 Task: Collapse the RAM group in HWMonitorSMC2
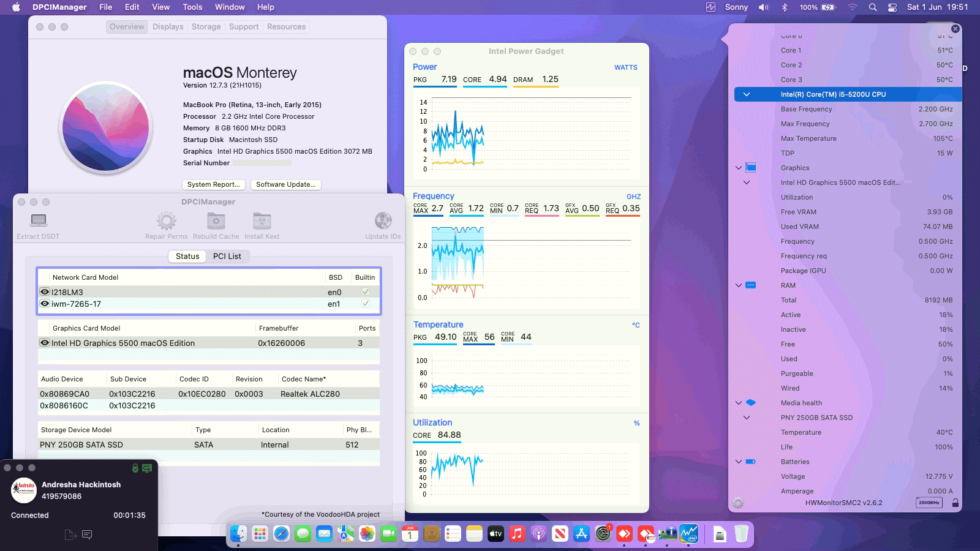tap(739, 285)
